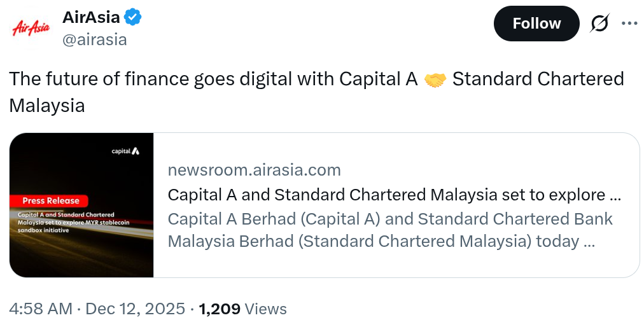Open the three-dot more options menu
The image size is (644, 334).
point(629,24)
